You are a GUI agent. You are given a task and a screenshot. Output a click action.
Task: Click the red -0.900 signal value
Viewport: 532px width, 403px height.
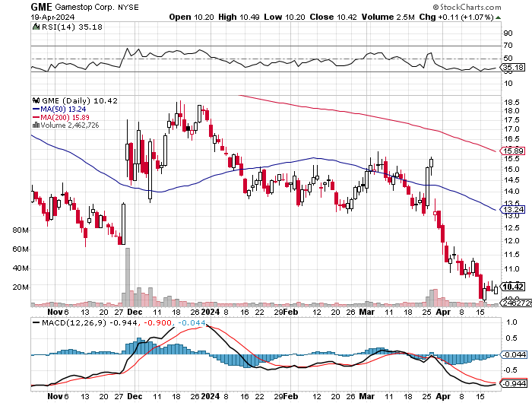(x=159, y=322)
